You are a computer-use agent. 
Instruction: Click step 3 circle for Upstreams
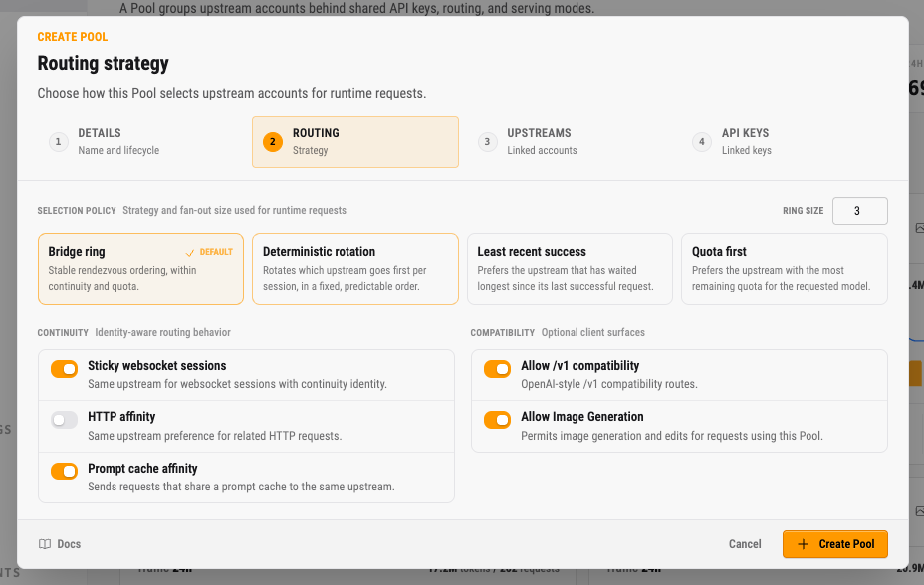487,142
